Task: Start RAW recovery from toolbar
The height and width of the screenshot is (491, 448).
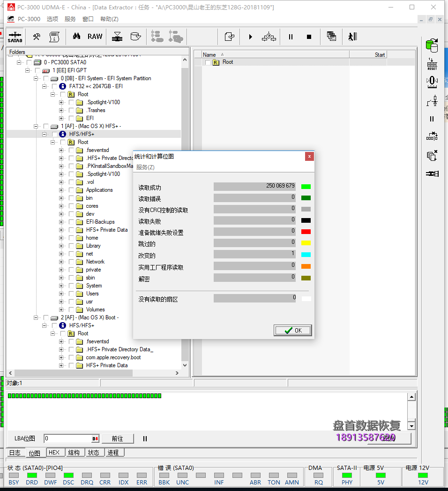Action: tap(95, 37)
